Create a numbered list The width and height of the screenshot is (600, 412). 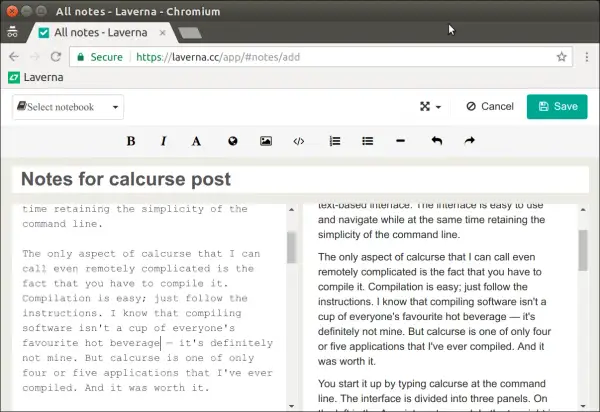[335, 141]
